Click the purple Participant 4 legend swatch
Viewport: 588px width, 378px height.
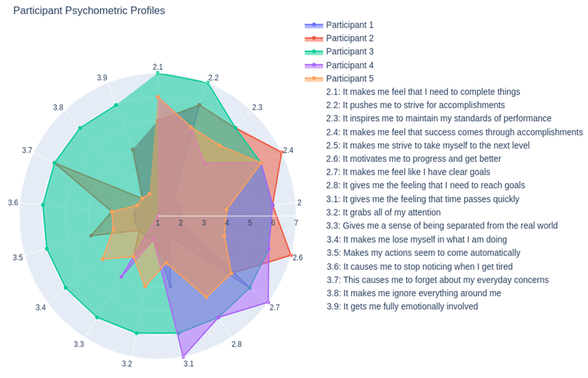[x=314, y=65]
